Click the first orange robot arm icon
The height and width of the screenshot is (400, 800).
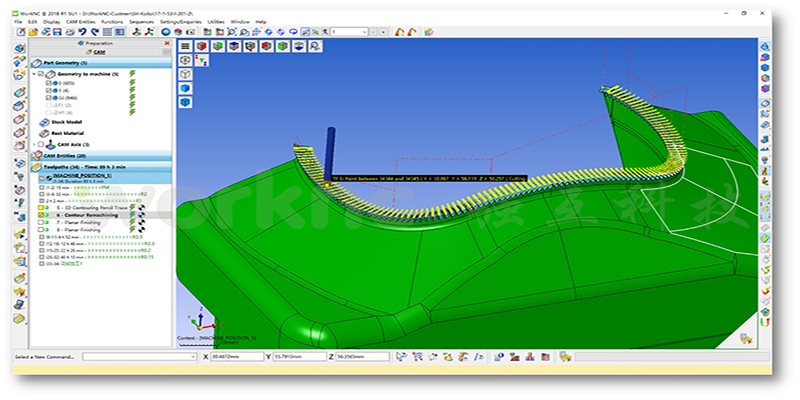(x=400, y=32)
